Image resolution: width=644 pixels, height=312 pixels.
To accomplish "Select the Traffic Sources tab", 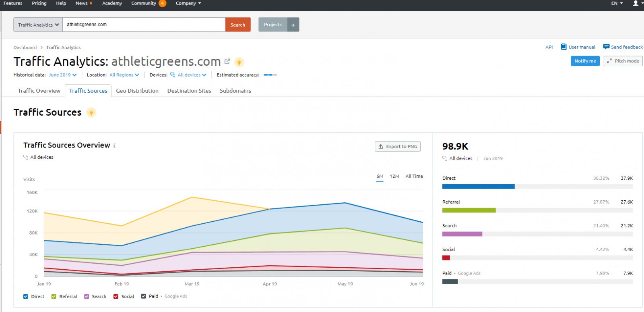I will click(x=88, y=91).
